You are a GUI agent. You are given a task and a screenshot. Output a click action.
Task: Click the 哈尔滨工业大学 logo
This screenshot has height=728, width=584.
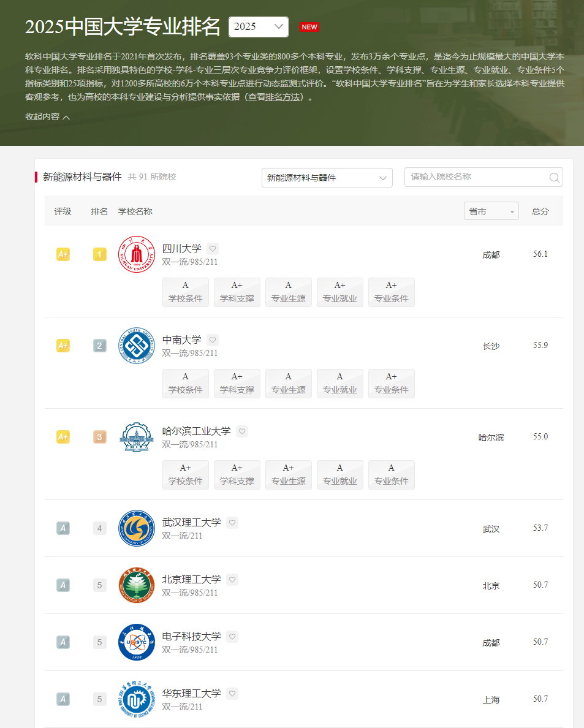137,437
